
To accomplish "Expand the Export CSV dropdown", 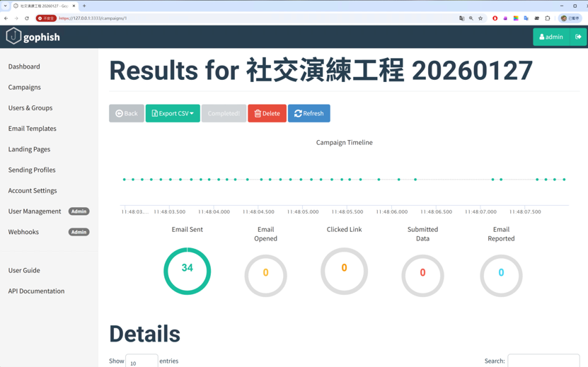I will click(x=173, y=113).
